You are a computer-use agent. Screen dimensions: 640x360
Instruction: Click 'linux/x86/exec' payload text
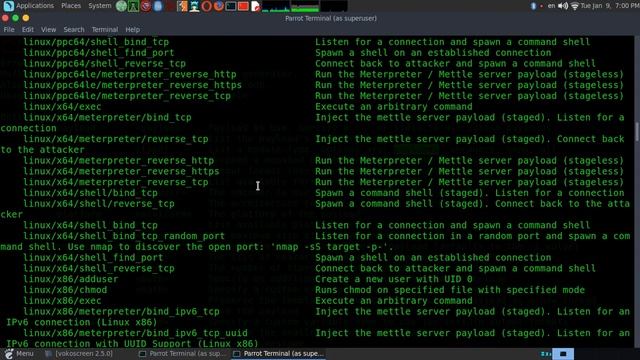62,301
